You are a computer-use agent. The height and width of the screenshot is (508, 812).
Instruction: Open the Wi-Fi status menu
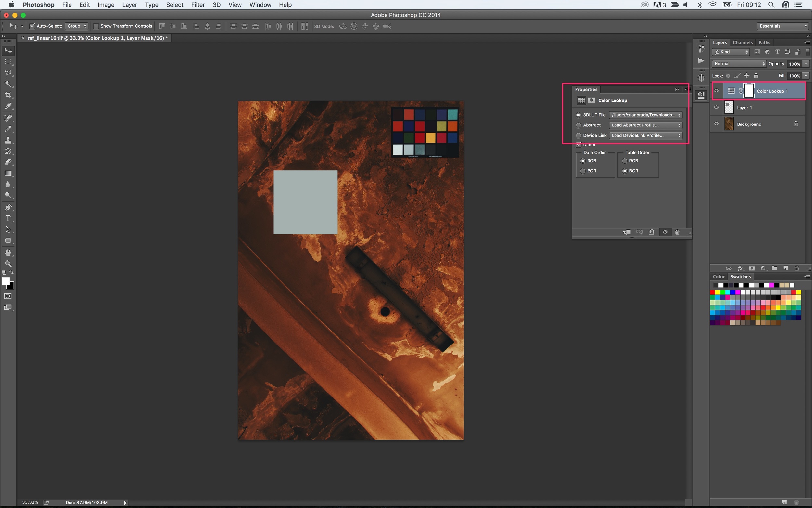click(713, 5)
